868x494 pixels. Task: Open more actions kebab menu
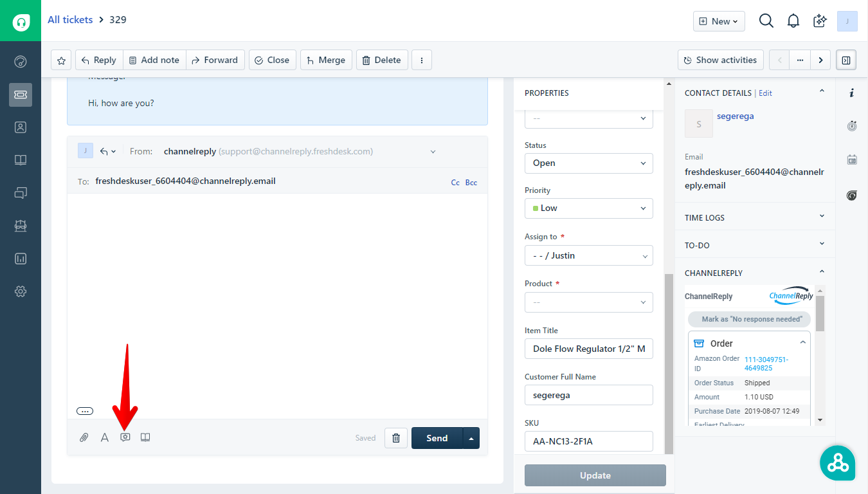[x=422, y=60]
